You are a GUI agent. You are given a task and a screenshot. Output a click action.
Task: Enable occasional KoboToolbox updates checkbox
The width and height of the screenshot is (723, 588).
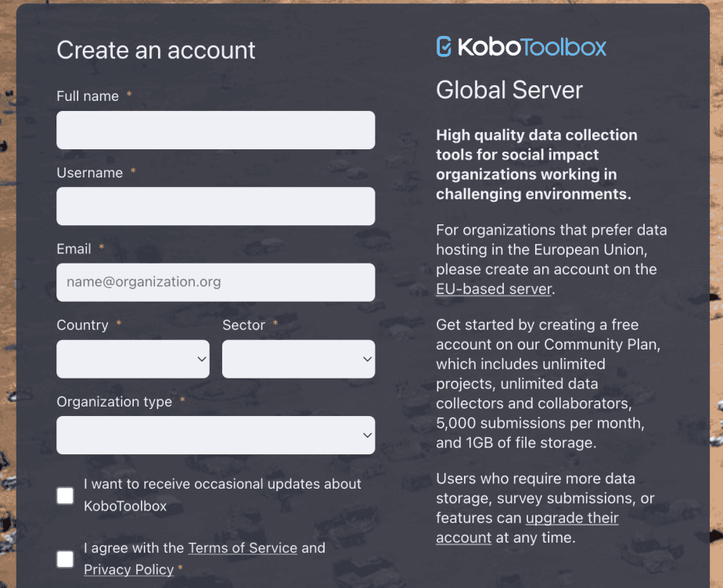pos(65,496)
